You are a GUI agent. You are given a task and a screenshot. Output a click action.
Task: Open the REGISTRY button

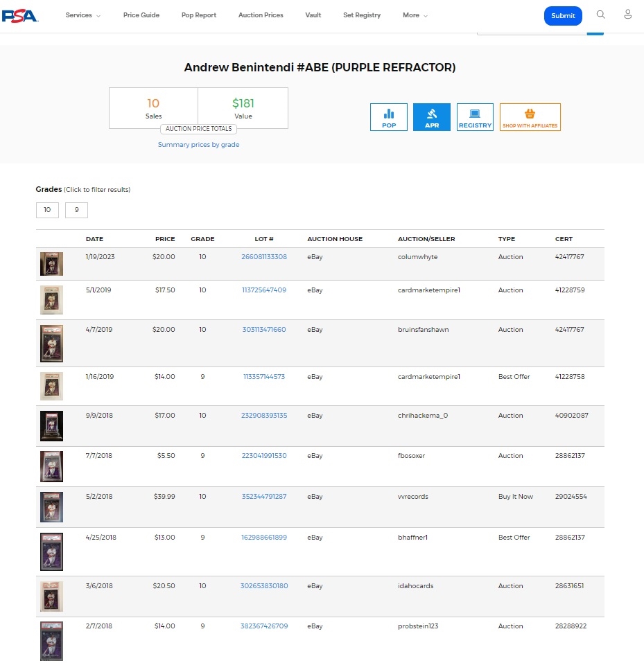475,117
